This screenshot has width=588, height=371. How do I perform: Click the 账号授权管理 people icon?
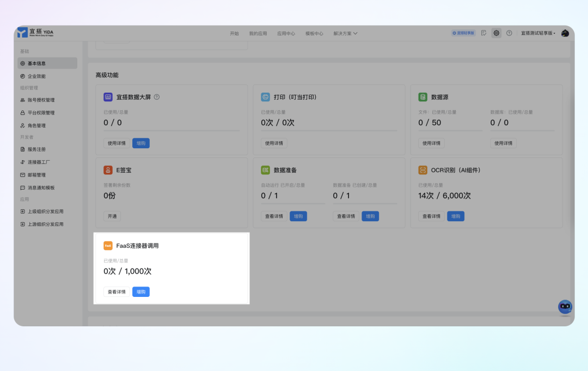point(22,100)
